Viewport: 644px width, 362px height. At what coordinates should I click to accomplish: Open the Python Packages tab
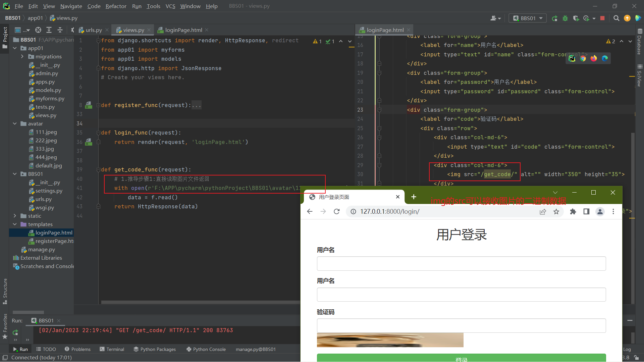155,349
